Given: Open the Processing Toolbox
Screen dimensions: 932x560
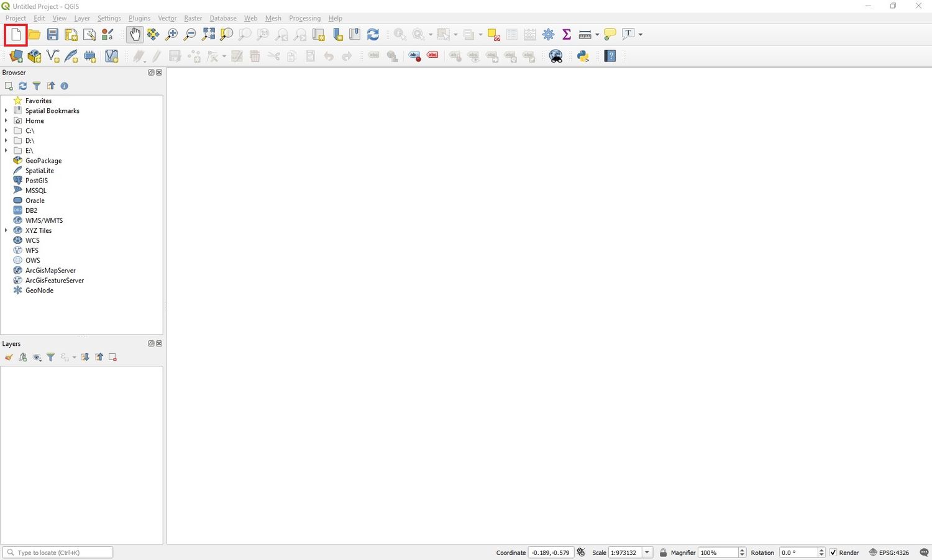Looking at the screenshot, I should tap(548, 34).
